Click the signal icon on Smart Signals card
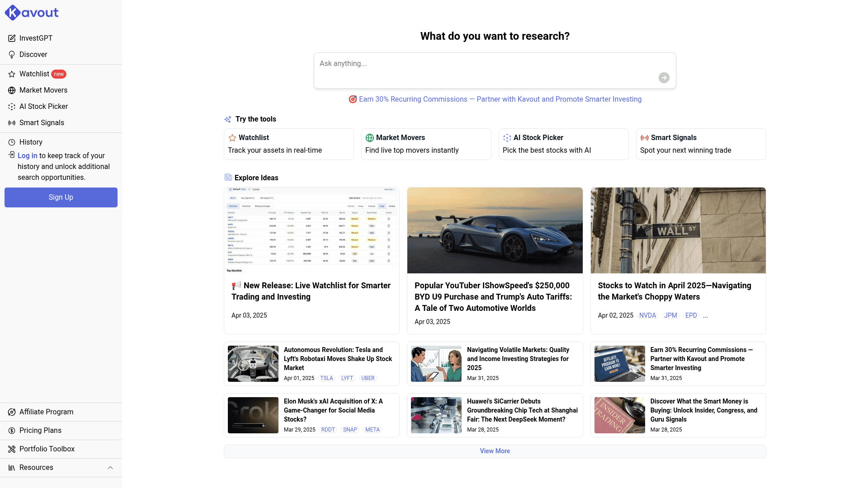This screenshot has width=868, height=488. [x=645, y=138]
